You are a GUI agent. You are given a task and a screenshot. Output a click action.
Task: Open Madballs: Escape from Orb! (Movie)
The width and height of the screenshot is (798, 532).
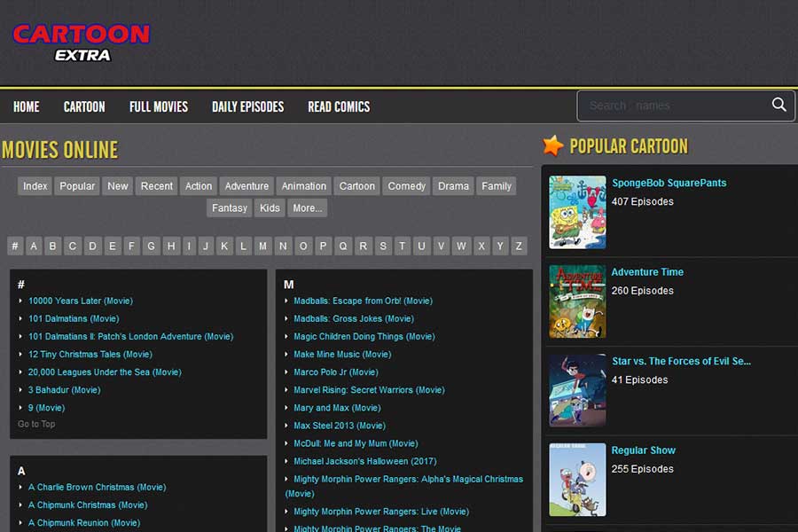click(x=363, y=301)
